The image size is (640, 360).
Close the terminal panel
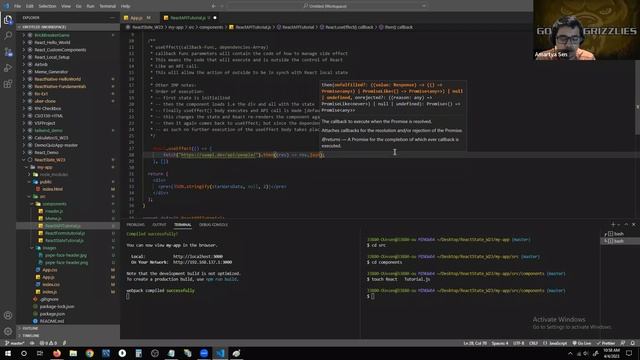point(633,224)
